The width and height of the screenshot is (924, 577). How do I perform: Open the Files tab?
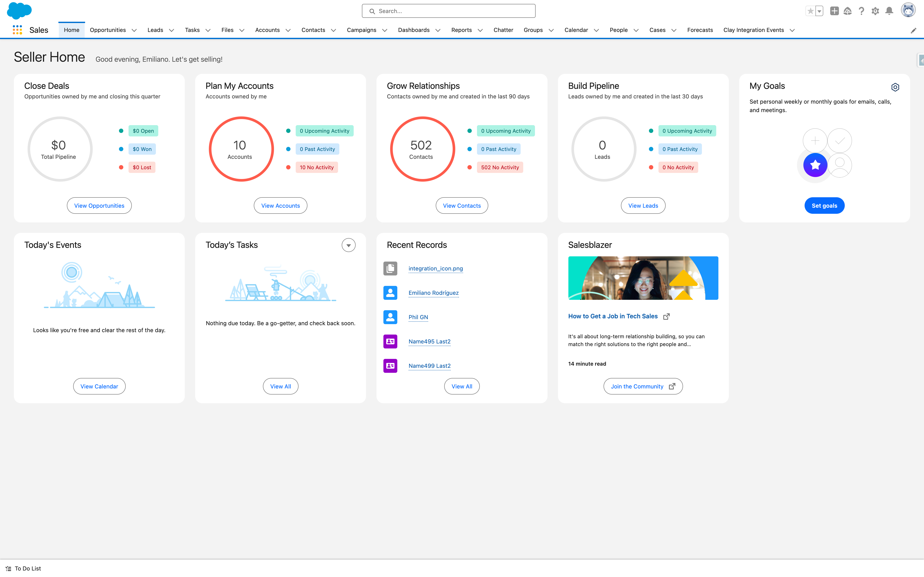tap(227, 30)
